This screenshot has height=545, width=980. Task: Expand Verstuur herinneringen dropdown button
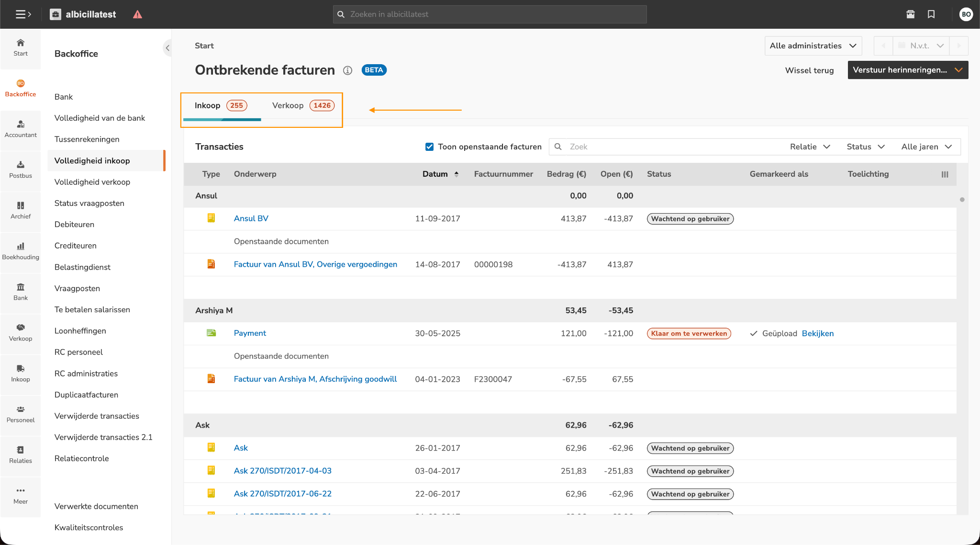coord(958,70)
